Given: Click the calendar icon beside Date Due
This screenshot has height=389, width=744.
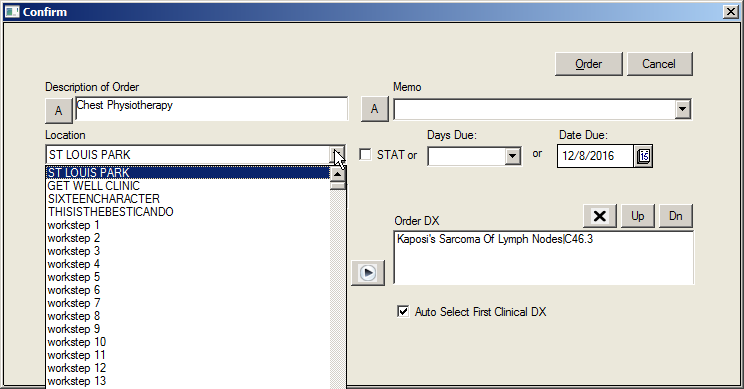Looking at the screenshot, I should click(x=643, y=156).
